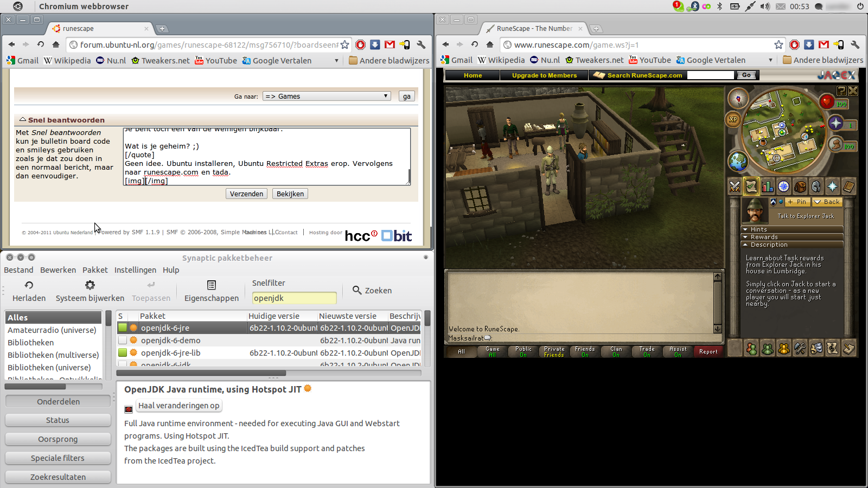Open the Friends List tab icon

pos(751,349)
